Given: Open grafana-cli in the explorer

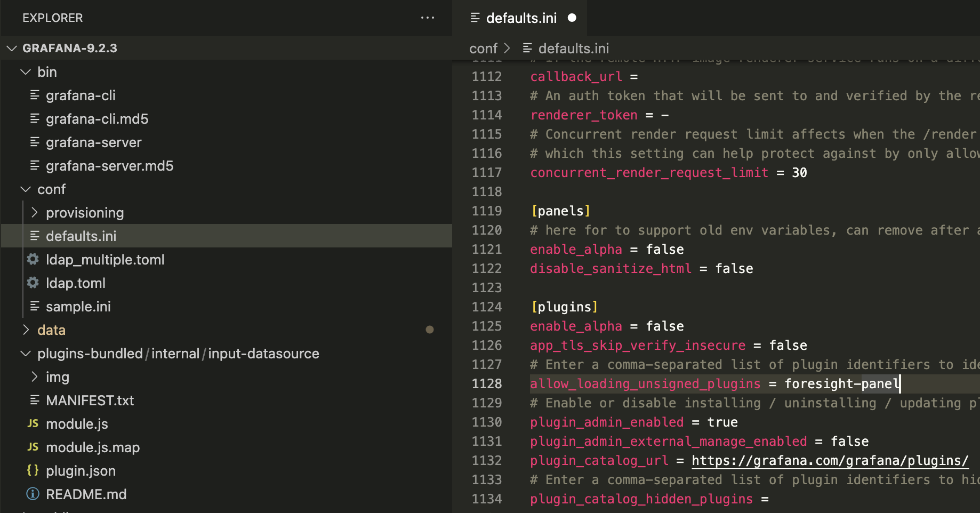Looking at the screenshot, I should click(x=81, y=95).
